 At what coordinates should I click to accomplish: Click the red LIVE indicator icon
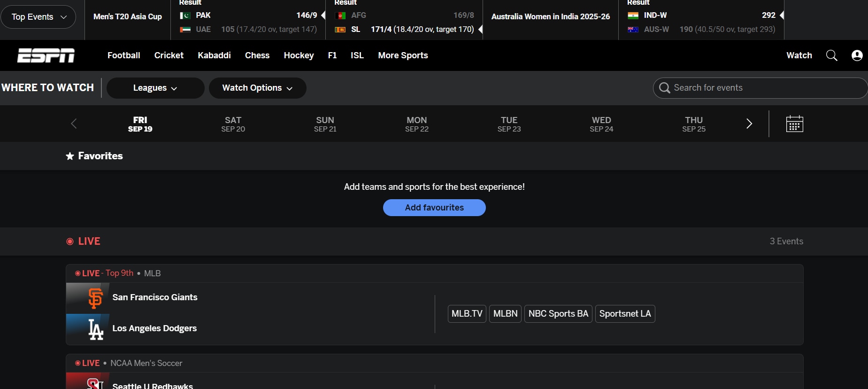[x=70, y=241]
